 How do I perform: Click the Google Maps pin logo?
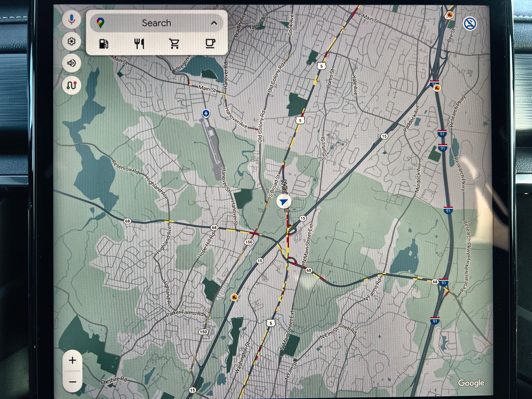pyautogui.click(x=101, y=23)
